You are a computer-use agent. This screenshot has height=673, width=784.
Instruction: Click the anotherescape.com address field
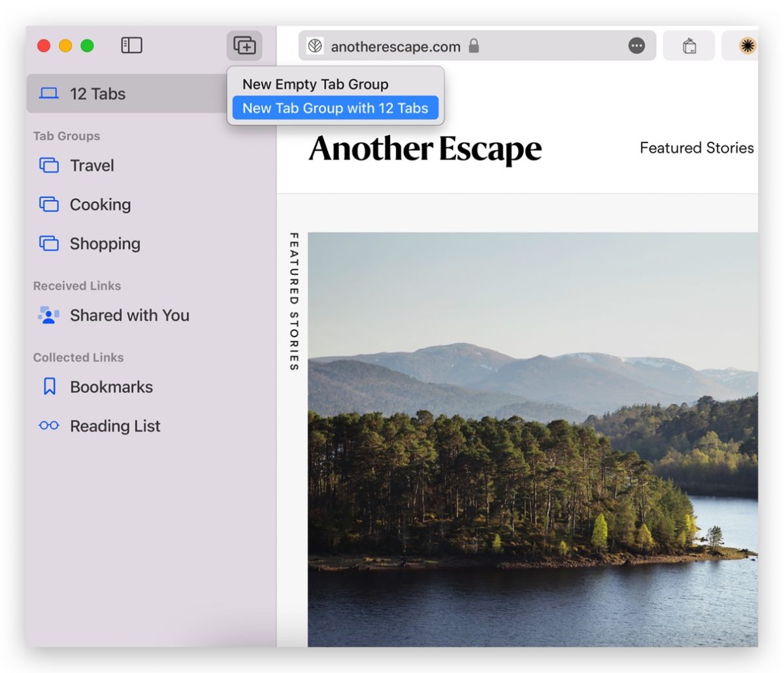click(x=477, y=46)
